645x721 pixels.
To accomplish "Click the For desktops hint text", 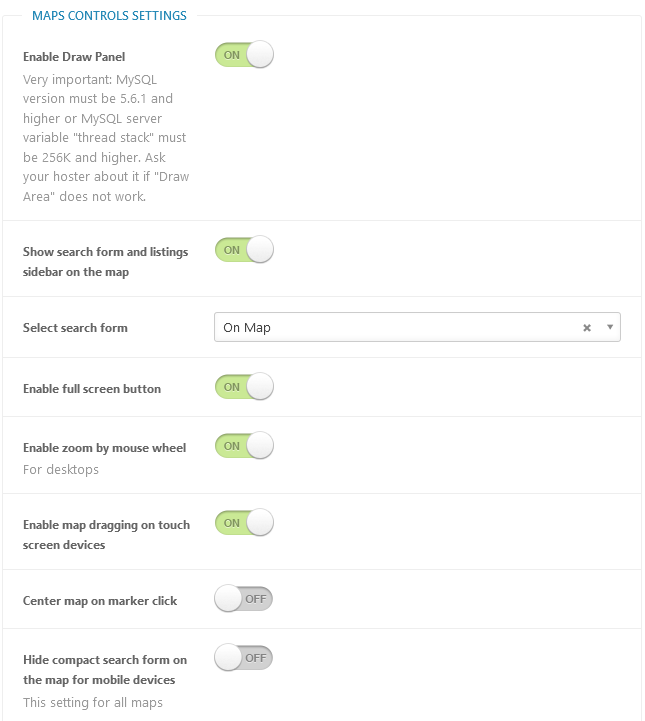I will [61, 469].
